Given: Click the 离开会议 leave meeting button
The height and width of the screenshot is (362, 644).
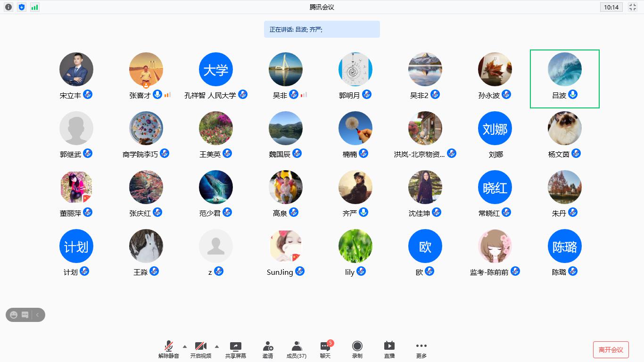Looking at the screenshot, I should coord(611,350).
